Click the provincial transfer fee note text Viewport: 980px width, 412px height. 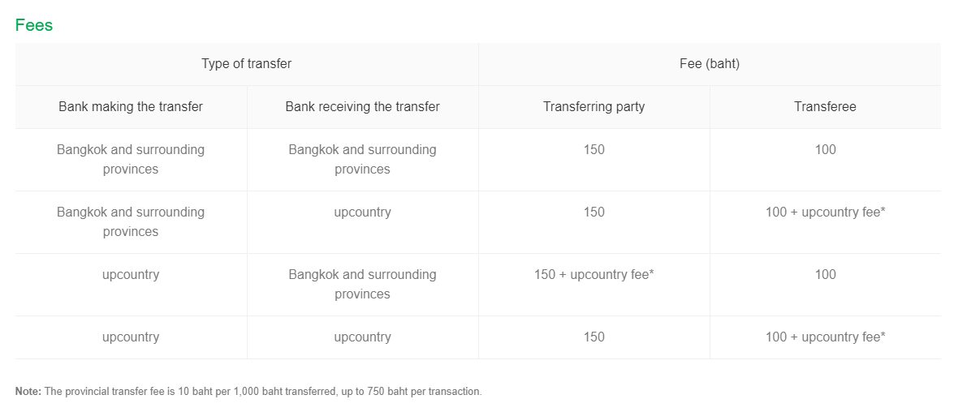[263, 392]
